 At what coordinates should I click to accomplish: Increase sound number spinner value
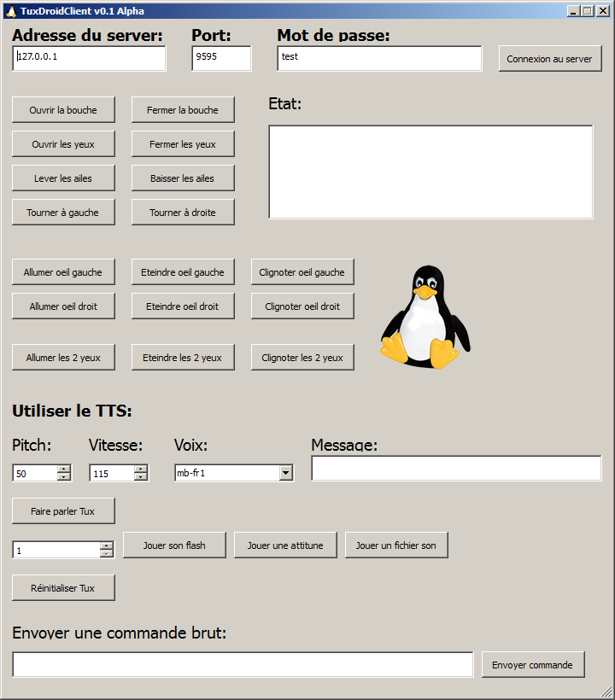point(107,545)
